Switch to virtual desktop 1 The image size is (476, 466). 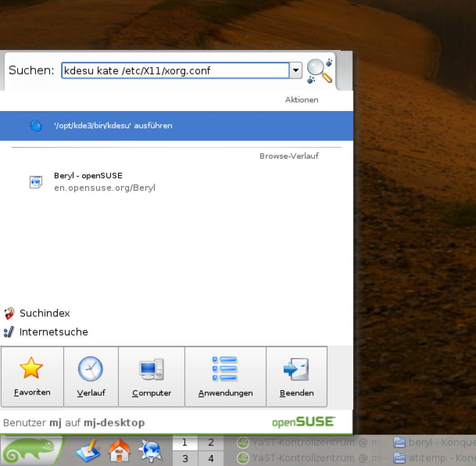click(185, 443)
